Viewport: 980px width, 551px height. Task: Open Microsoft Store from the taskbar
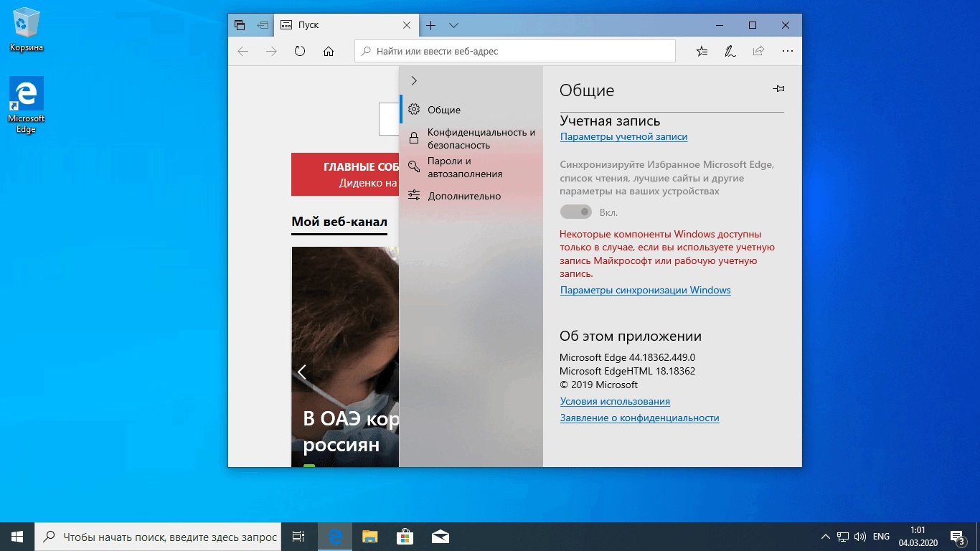click(405, 537)
